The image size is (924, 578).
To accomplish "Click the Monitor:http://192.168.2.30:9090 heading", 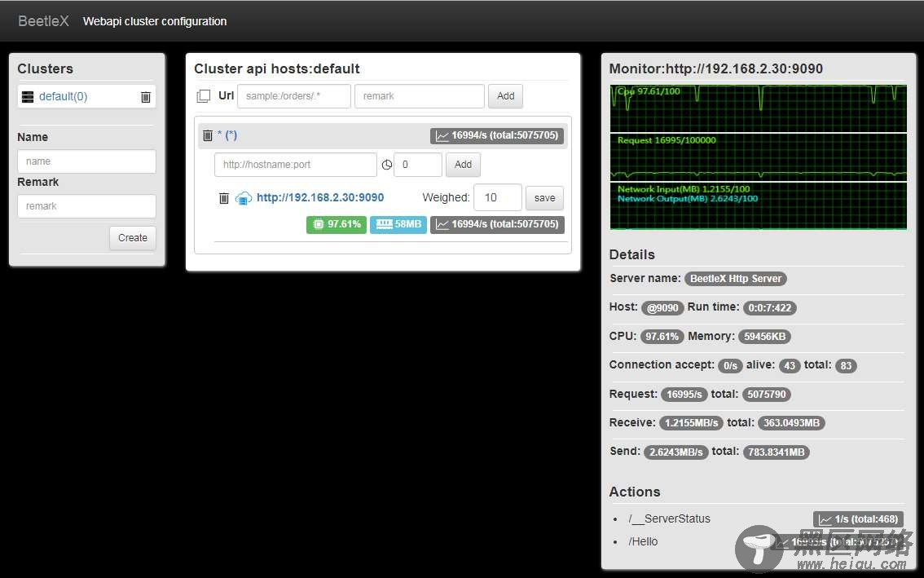I will (715, 69).
